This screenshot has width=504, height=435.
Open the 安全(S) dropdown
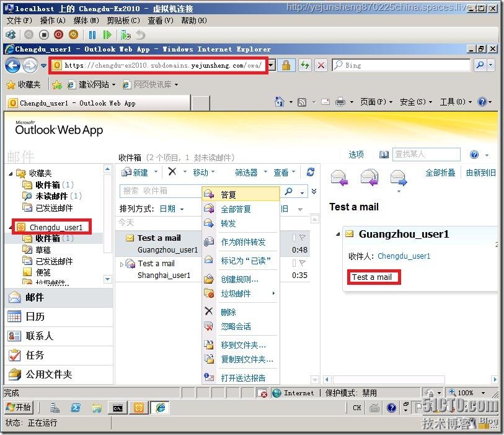coord(416,102)
